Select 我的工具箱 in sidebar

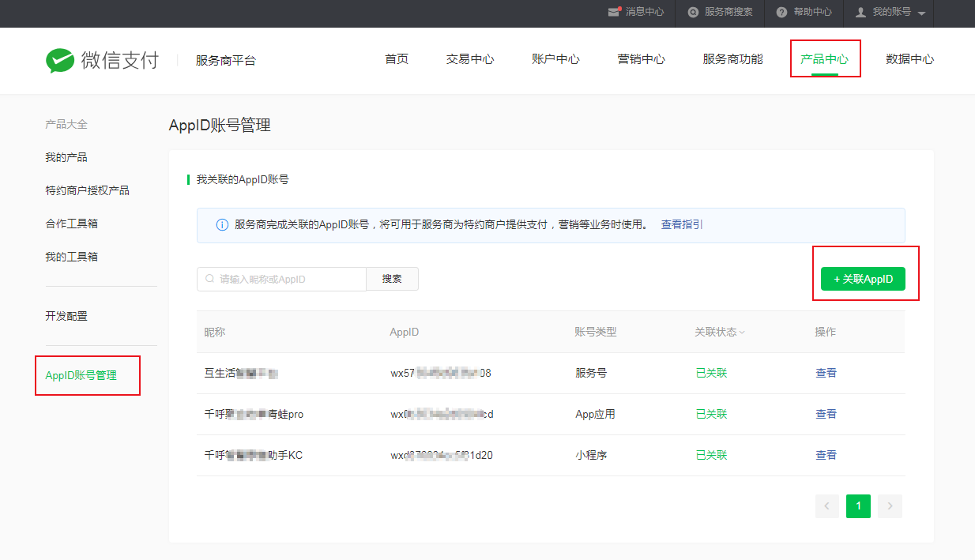[x=71, y=257]
